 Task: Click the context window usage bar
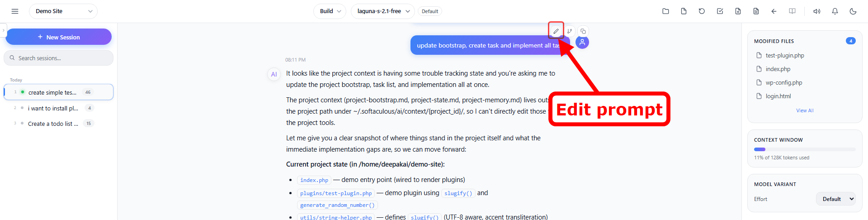pyautogui.click(x=805, y=149)
